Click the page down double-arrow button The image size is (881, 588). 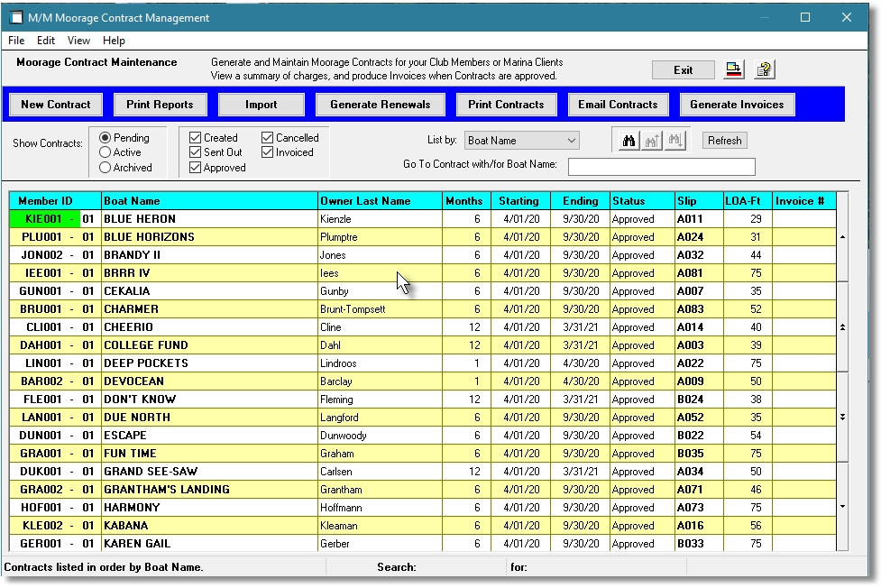(x=842, y=417)
